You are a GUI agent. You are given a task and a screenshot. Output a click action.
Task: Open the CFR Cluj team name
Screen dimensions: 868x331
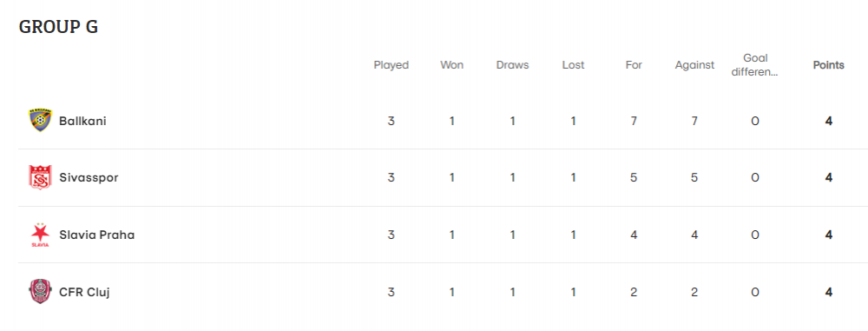[x=84, y=292]
